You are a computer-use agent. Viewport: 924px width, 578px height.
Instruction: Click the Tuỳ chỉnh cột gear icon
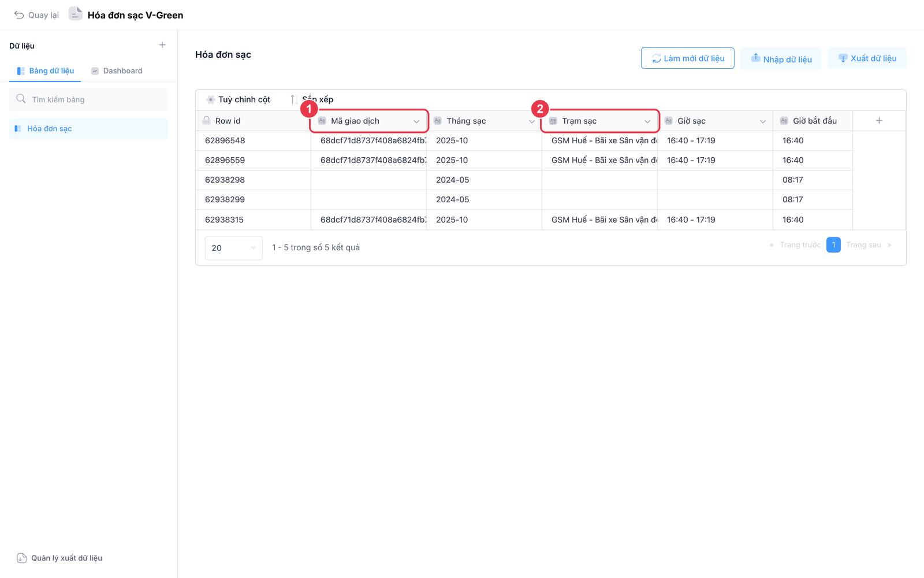click(x=211, y=99)
